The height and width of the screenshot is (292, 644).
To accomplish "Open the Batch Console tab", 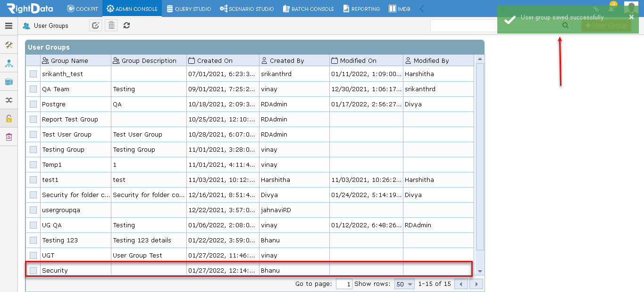I will coord(308,9).
